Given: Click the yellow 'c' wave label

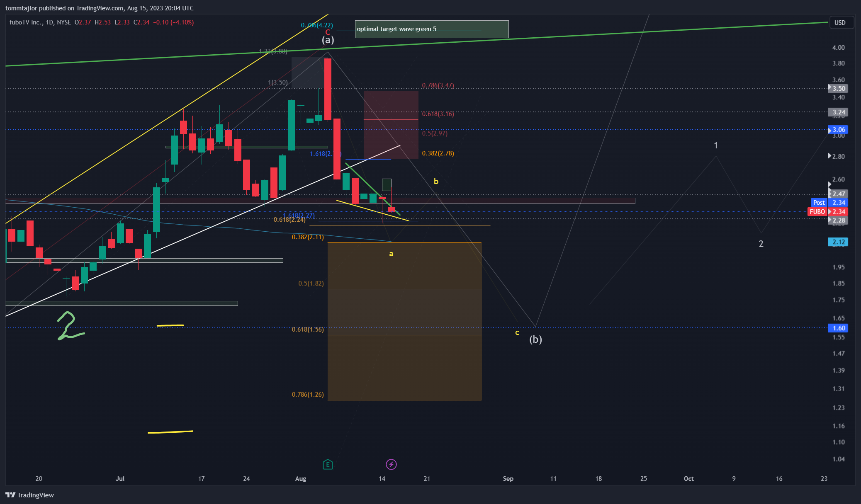Looking at the screenshot, I should 517,333.
